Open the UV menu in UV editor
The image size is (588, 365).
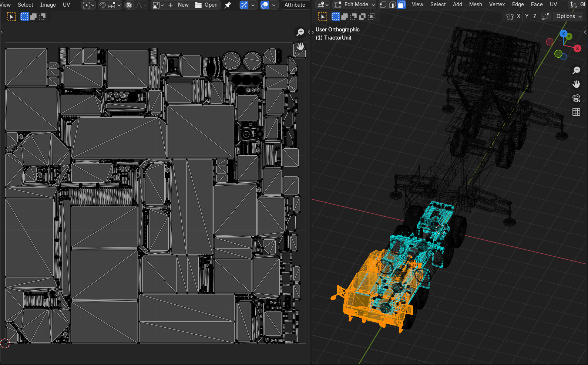67,5
